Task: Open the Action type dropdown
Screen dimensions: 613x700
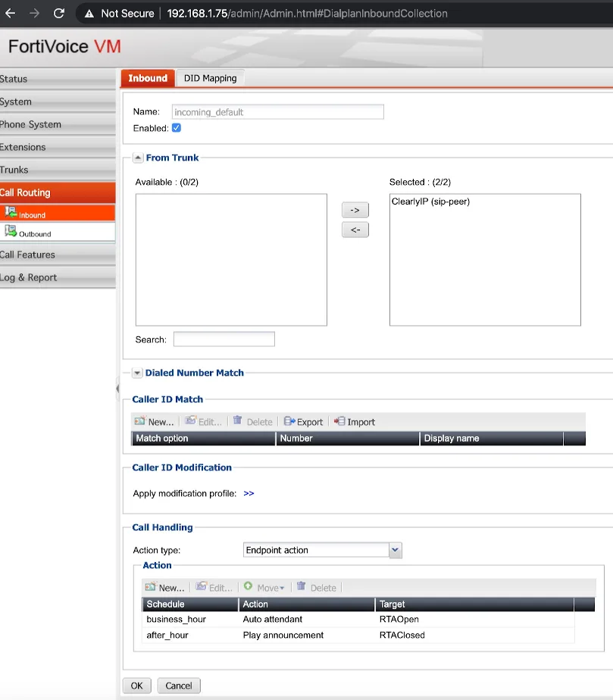Action: [395, 550]
